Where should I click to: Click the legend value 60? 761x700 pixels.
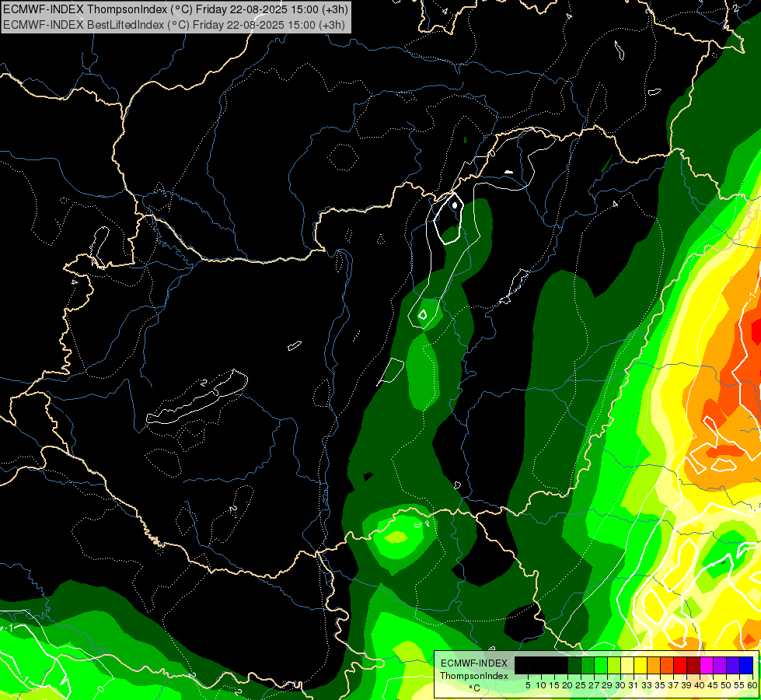[752, 685]
